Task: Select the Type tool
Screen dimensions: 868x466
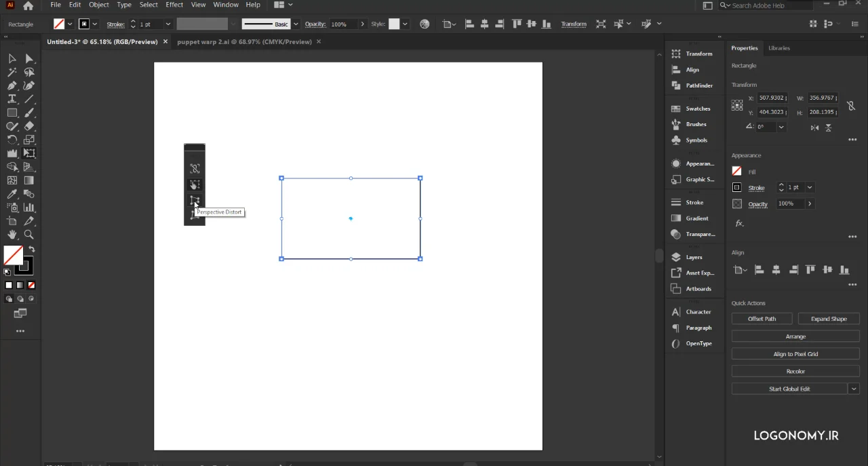Action: [x=12, y=99]
